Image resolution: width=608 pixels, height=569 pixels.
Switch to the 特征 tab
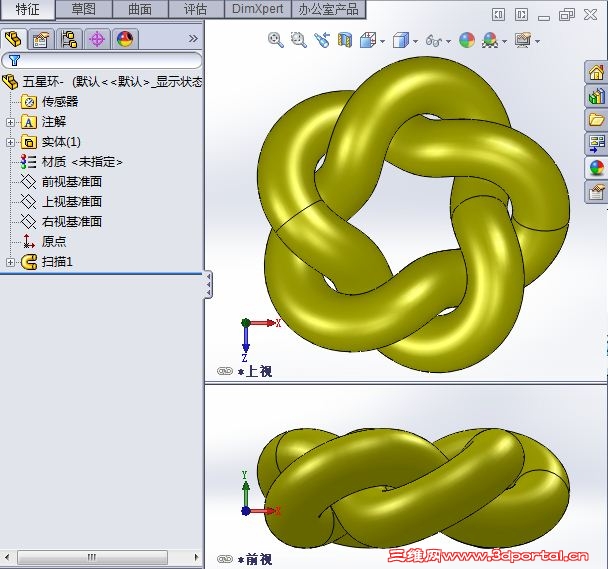[28, 9]
